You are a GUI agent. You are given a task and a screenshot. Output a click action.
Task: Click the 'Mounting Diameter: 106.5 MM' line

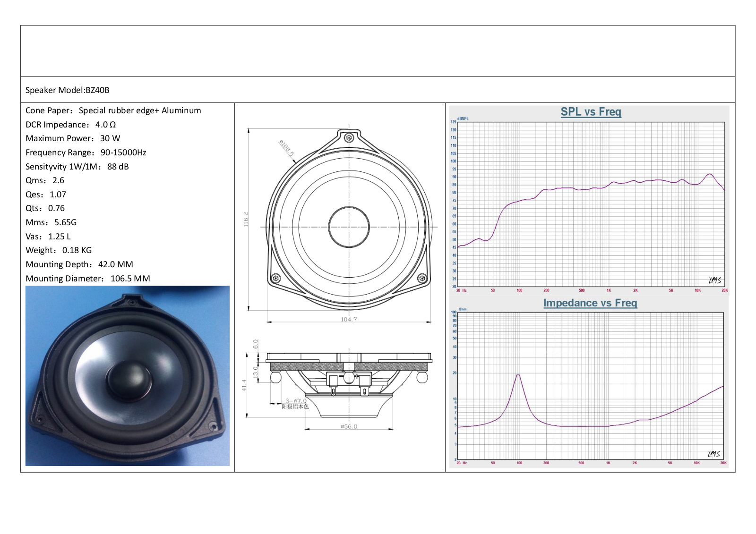pyautogui.click(x=88, y=279)
